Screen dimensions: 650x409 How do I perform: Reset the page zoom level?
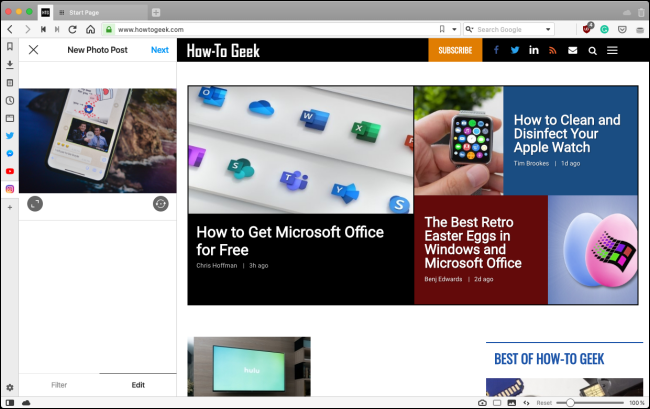[544, 403]
